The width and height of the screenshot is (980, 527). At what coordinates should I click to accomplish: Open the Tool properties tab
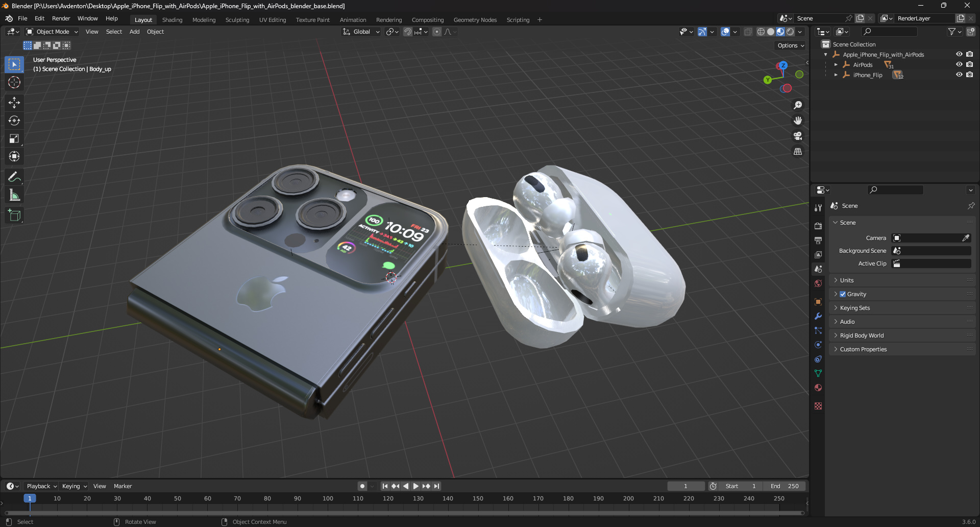[x=818, y=208]
